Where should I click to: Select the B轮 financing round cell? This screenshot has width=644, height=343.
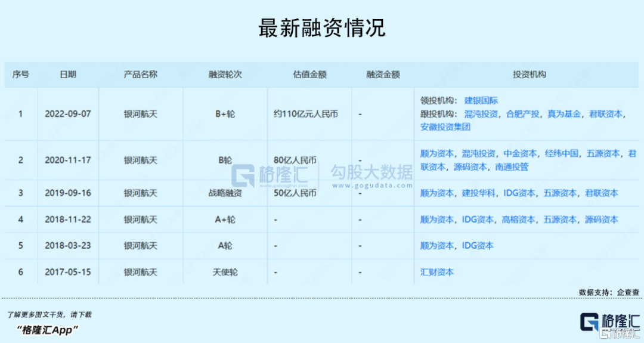tap(225, 160)
